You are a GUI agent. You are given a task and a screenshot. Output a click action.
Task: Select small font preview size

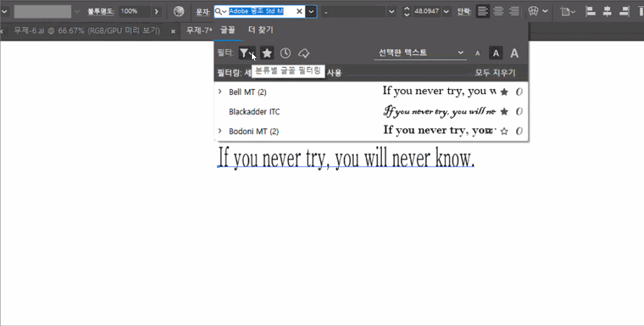pos(478,53)
